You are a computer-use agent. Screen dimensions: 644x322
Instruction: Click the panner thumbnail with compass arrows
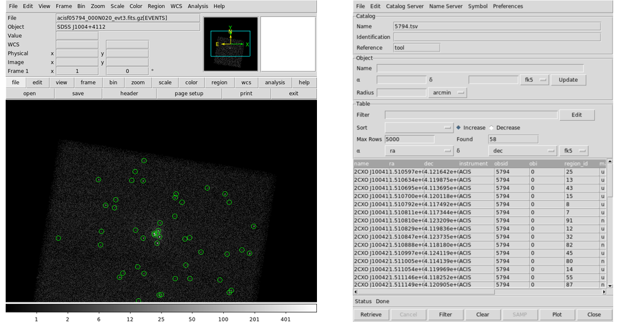[x=230, y=44]
